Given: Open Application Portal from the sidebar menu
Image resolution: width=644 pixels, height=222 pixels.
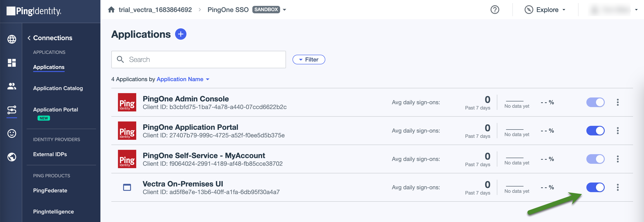Looking at the screenshot, I should 55,109.
